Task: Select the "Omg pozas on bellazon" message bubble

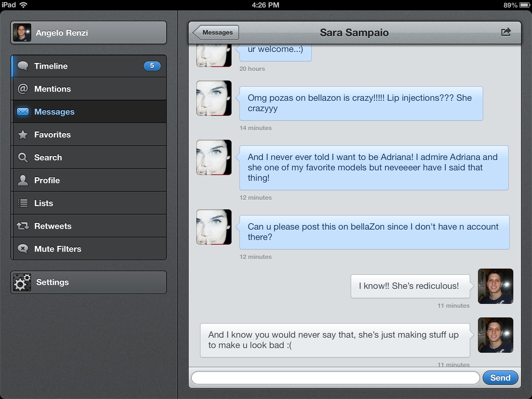Action: pyautogui.click(x=361, y=103)
